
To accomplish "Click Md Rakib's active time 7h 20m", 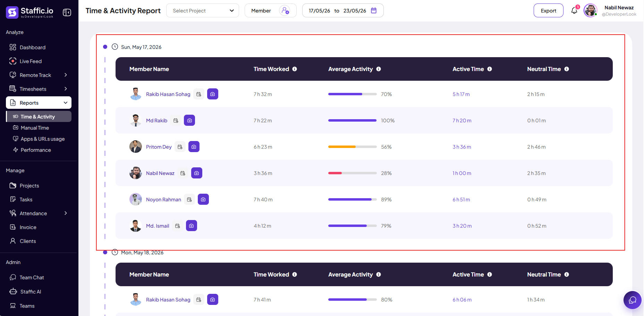I will coord(462,120).
